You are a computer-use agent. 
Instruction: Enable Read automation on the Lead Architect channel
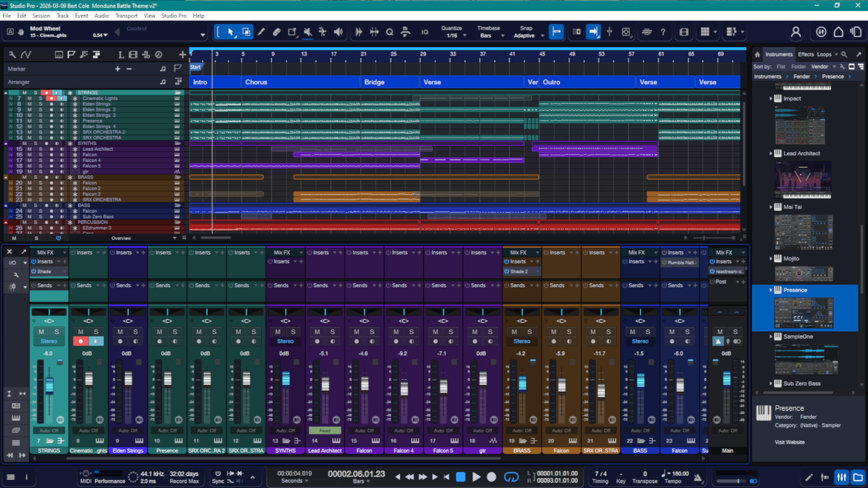[x=325, y=431]
